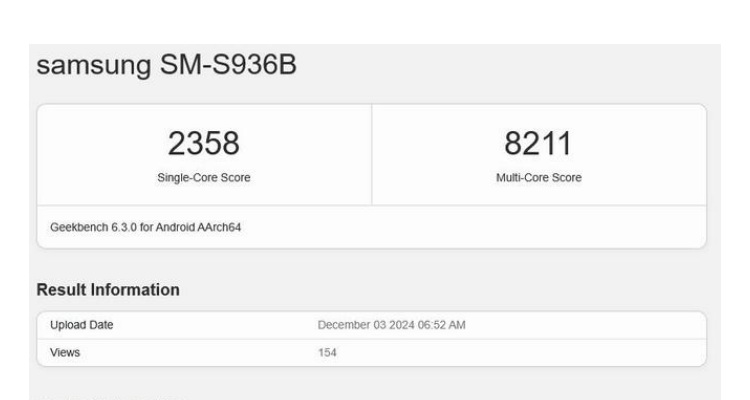
Task: Click the single-core score value 2358
Action: click(x=204, y=143)
